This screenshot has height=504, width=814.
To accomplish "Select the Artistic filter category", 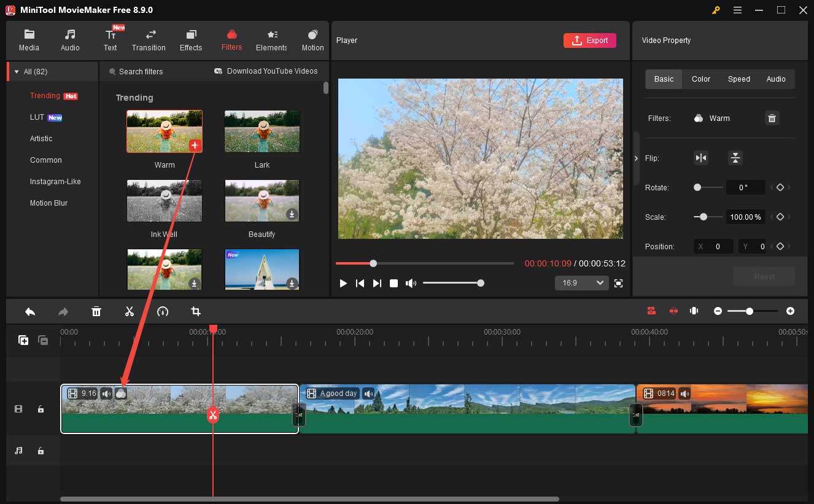I will pyautogui.click(x=41, y=139).
